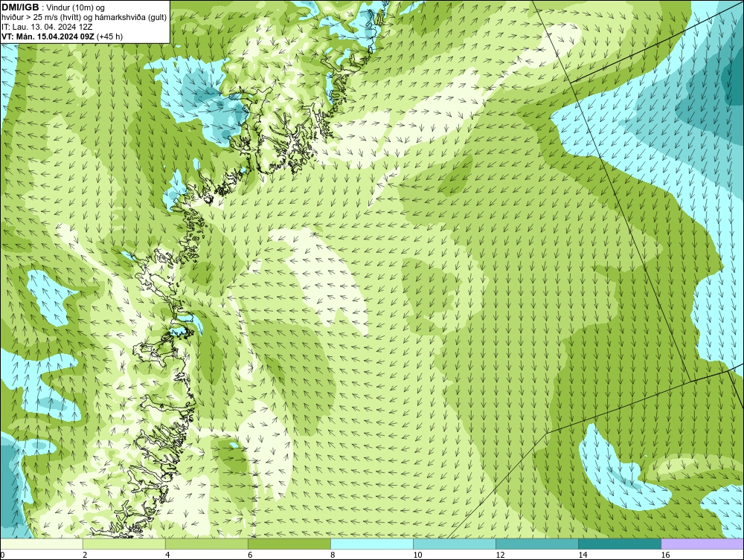Viewport: 744px width, 560px height.
Task: Click the 10–12 m/s cyan swatch
Action: click(x=454, y=544)
